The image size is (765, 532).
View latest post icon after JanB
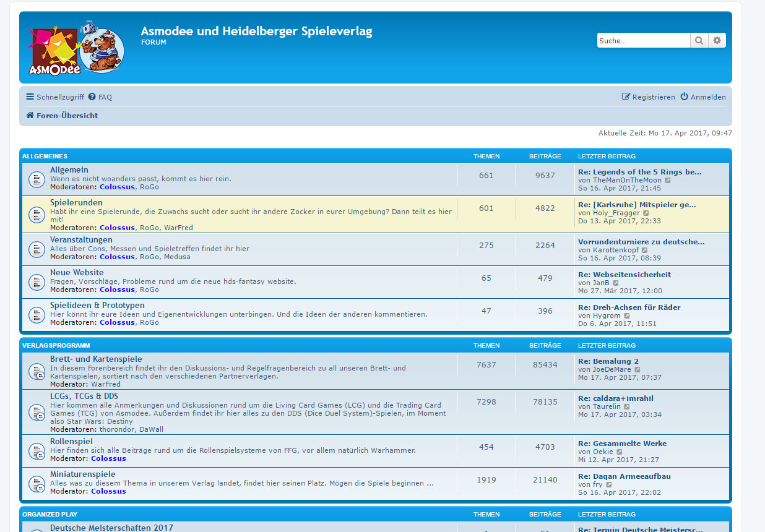click(616, 283)
